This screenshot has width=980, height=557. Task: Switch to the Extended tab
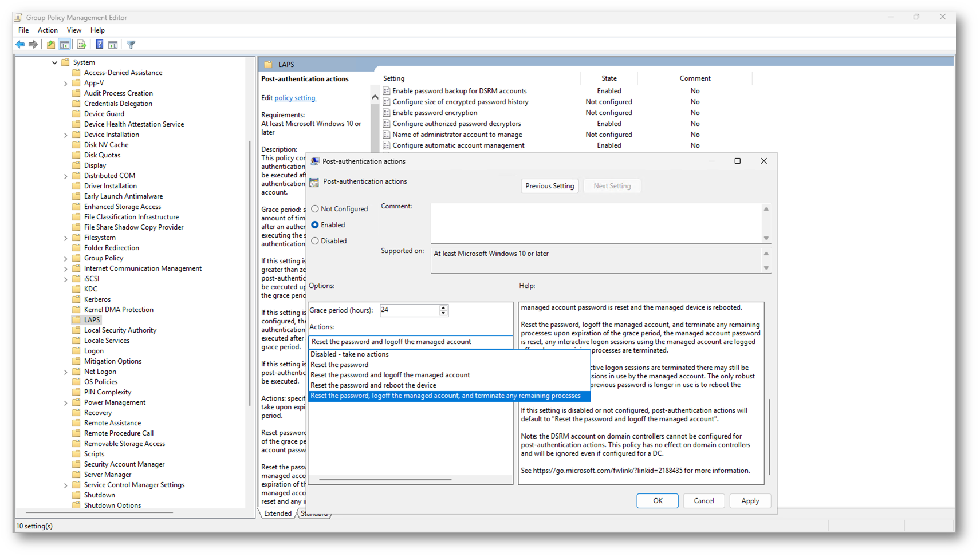point(278,513)
